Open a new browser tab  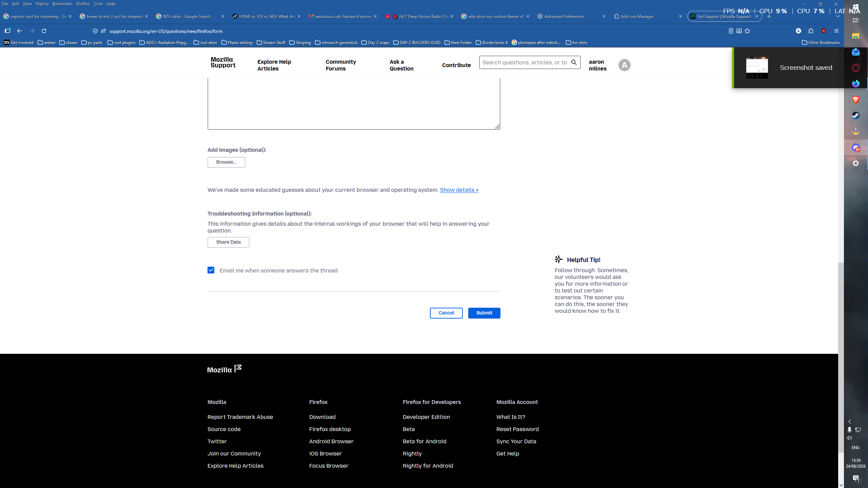click(x=769, y=16)
